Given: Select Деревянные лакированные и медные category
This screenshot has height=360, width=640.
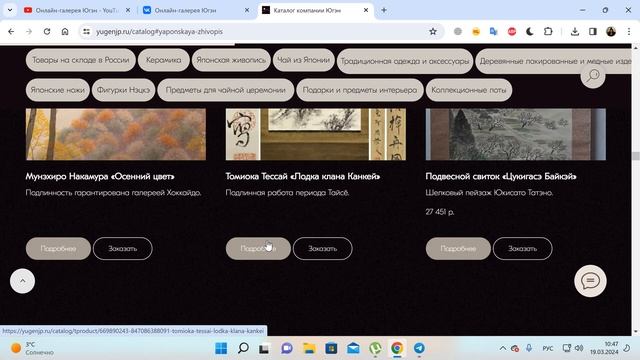Looking at the screenshot, I should tap(553, 61).
